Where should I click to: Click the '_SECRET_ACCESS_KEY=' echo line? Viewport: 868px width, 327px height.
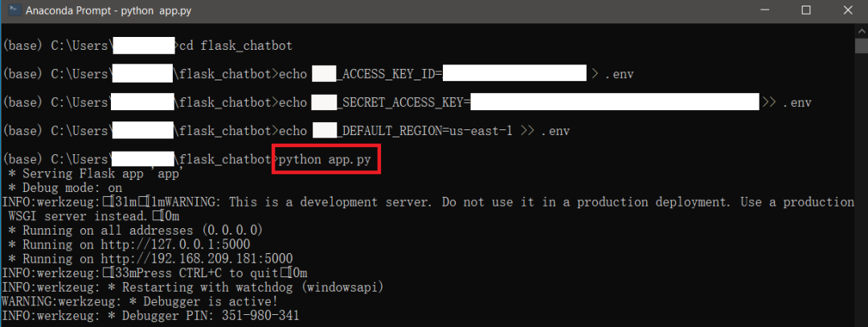point(406,102)
